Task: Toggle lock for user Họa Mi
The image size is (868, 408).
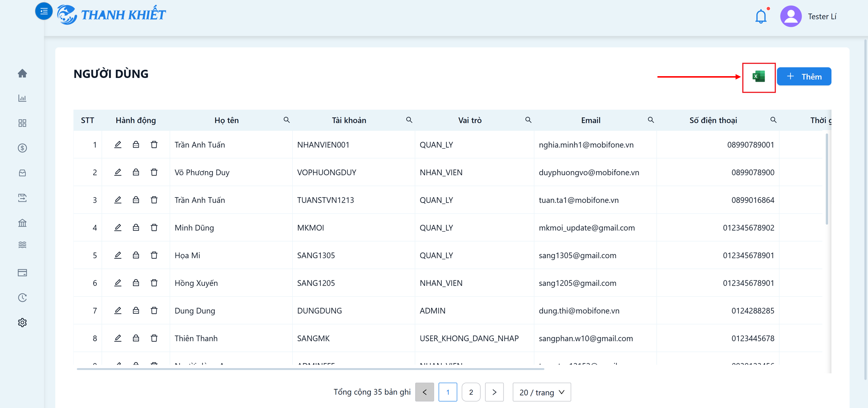Action: 136,255
